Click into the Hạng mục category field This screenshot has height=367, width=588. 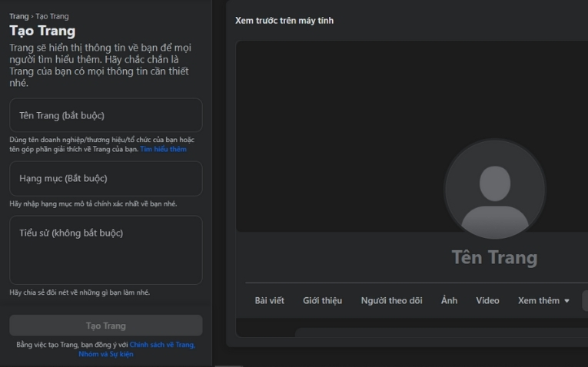(105, 178)
